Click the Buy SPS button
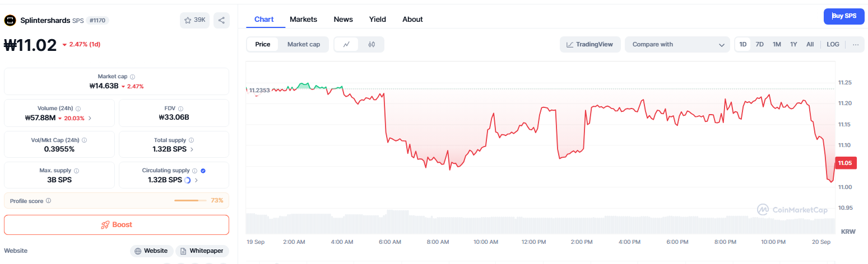 click(x=844, y=16)
